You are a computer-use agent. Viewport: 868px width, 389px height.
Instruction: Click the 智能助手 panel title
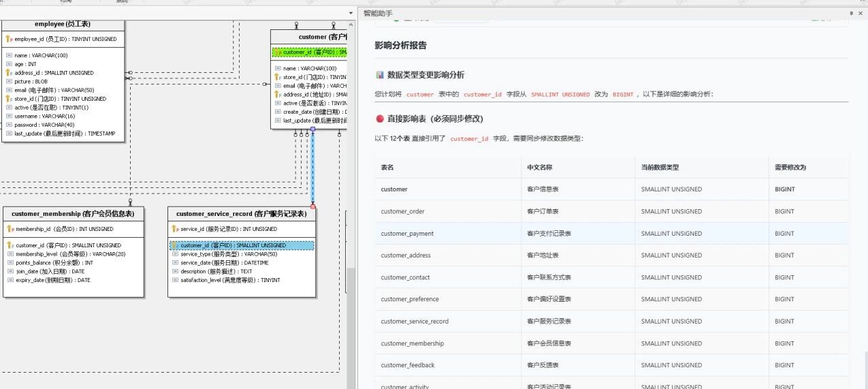[x=378, y=14]
